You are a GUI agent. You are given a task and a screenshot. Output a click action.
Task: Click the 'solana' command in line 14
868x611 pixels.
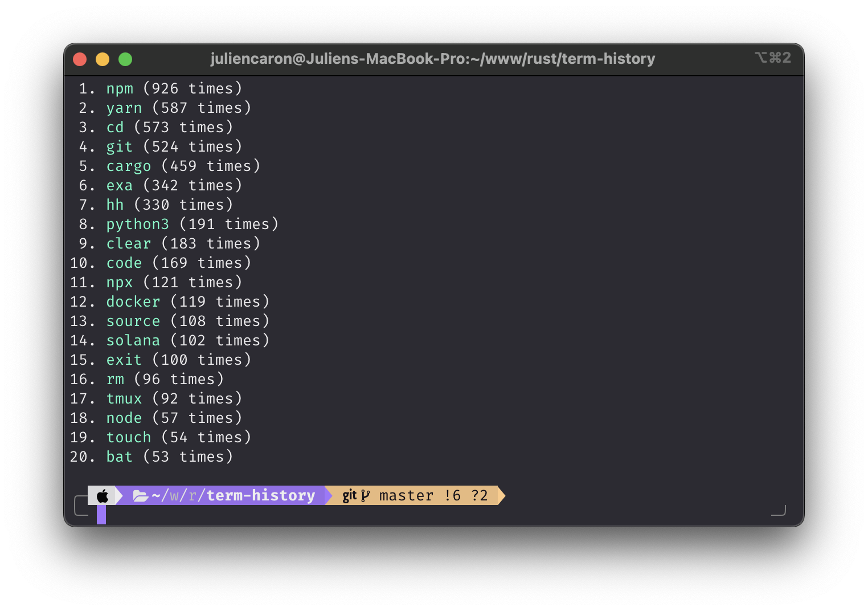tap(133, 340)
